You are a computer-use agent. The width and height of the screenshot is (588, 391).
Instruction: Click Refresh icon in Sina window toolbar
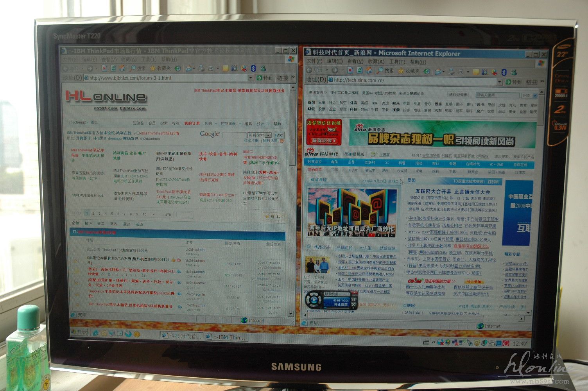coord(359,70)
